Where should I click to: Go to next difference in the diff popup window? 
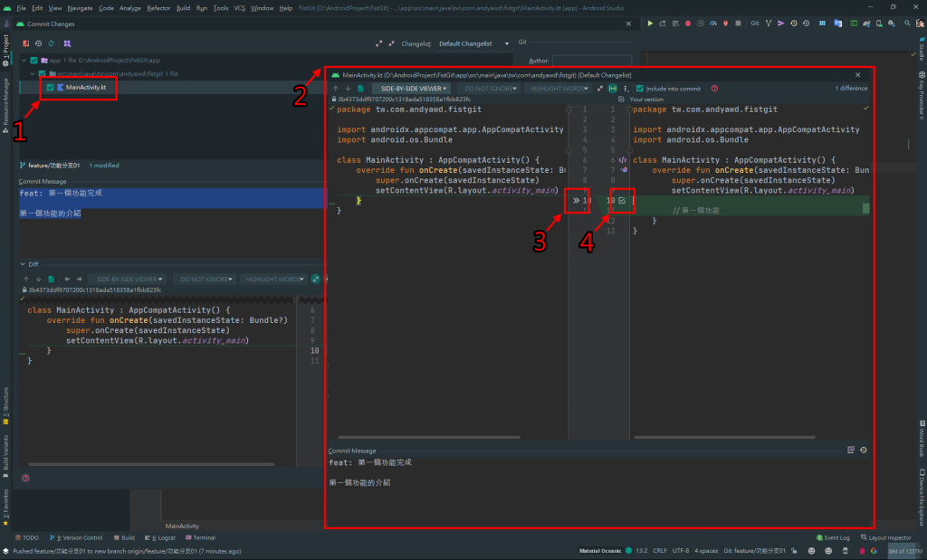[349, 89]
